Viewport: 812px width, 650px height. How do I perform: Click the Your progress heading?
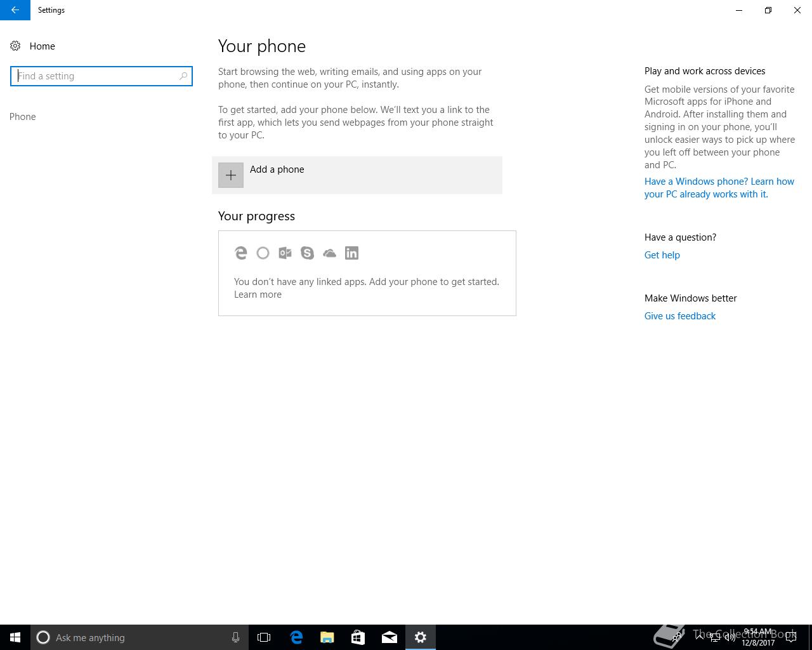(x=256, y=216)
